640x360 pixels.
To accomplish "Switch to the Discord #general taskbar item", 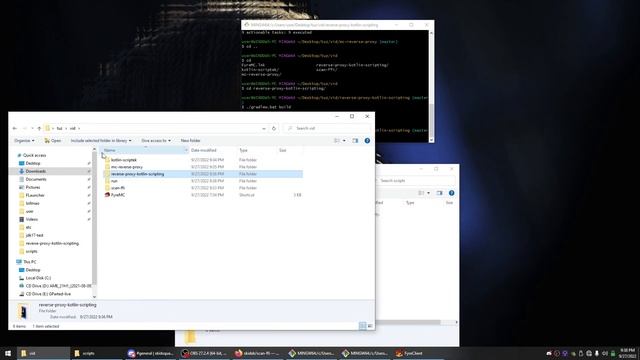I will click(150, 353).
